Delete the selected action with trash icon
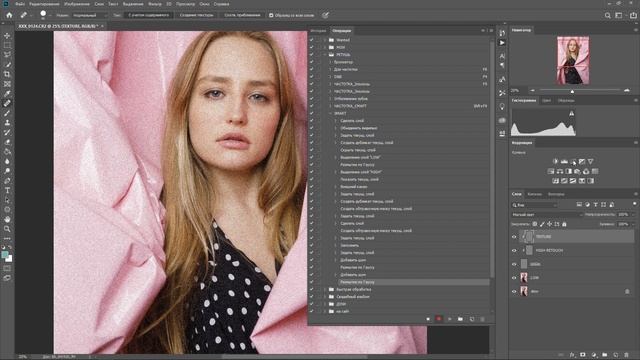 [482, 319]
